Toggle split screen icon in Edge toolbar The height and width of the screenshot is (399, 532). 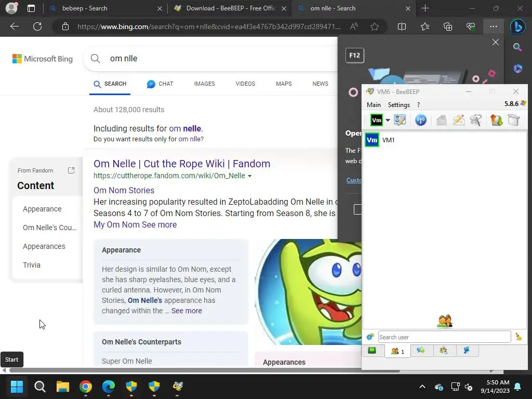coord(402,26)
